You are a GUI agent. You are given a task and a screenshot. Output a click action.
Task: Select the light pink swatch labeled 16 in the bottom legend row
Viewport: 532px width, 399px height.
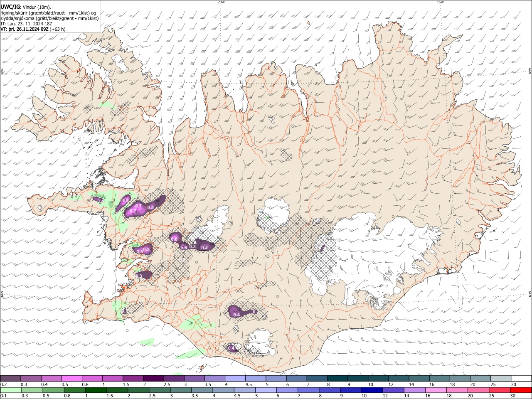tap(435, 390)
